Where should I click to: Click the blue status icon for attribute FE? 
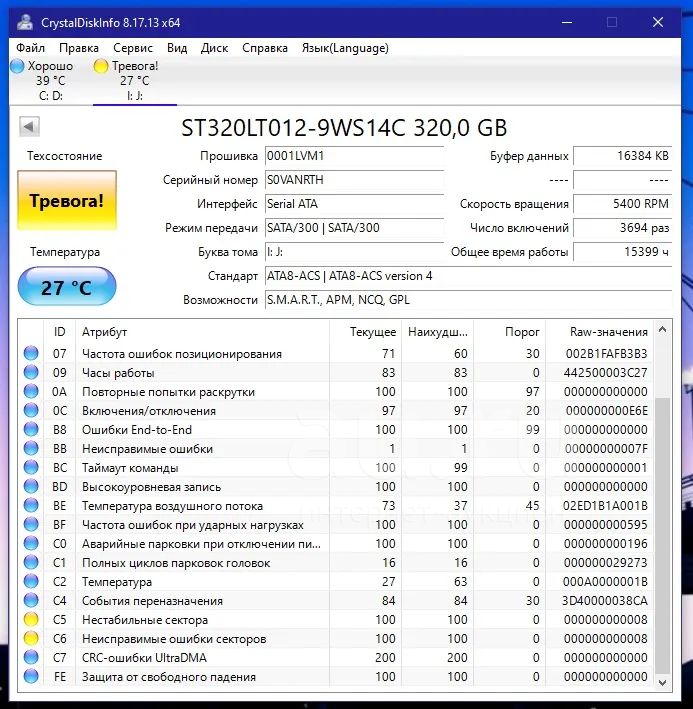pyautogui.click(x=31, y=676)
